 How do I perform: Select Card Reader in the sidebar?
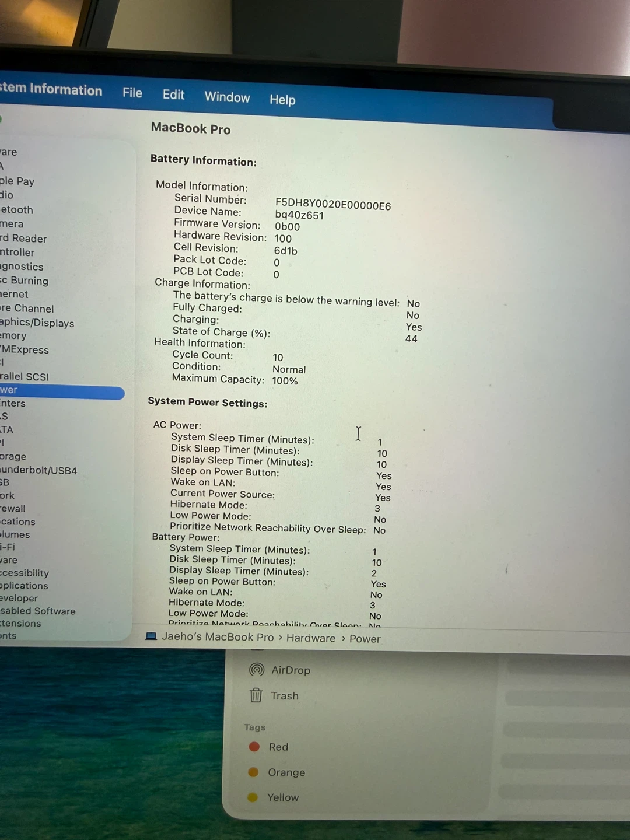point(23,239)
